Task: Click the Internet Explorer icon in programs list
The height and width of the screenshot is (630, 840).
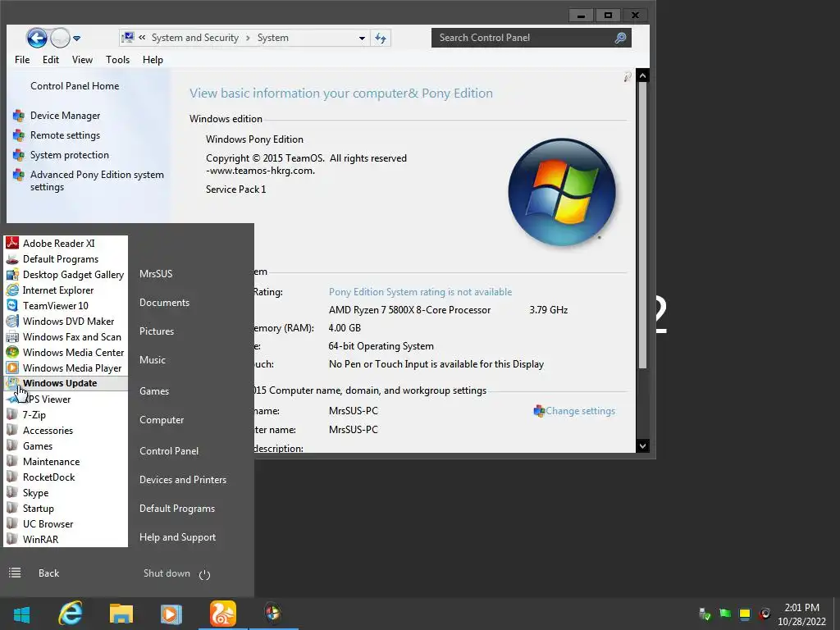Action: pos(12,290)
